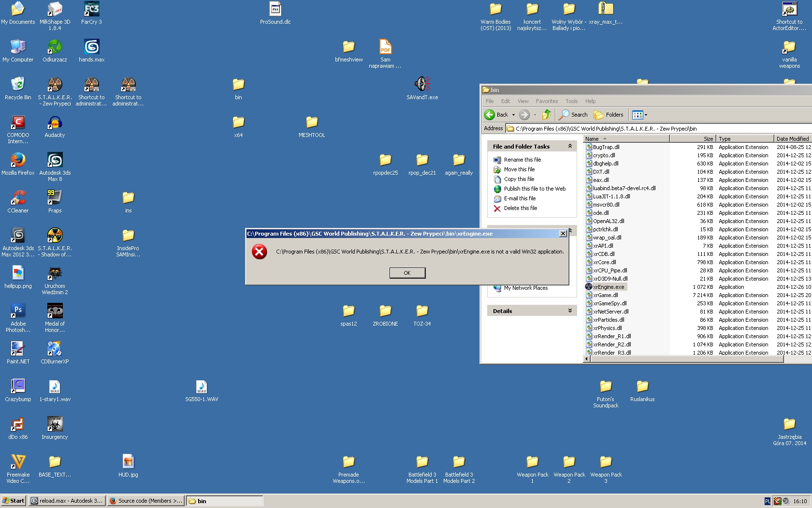Select the SG550-1.WAV audio file

pyautogui.click(x=202, y=390)
